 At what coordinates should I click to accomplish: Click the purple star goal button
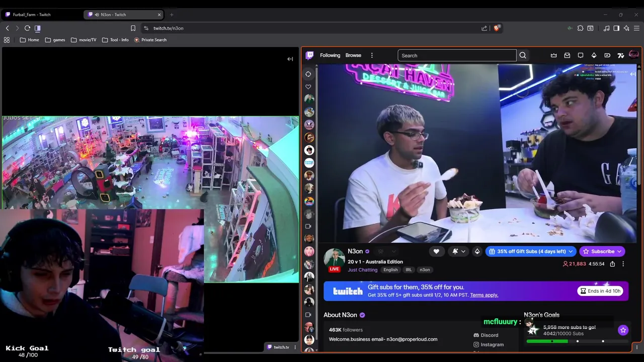623,330
